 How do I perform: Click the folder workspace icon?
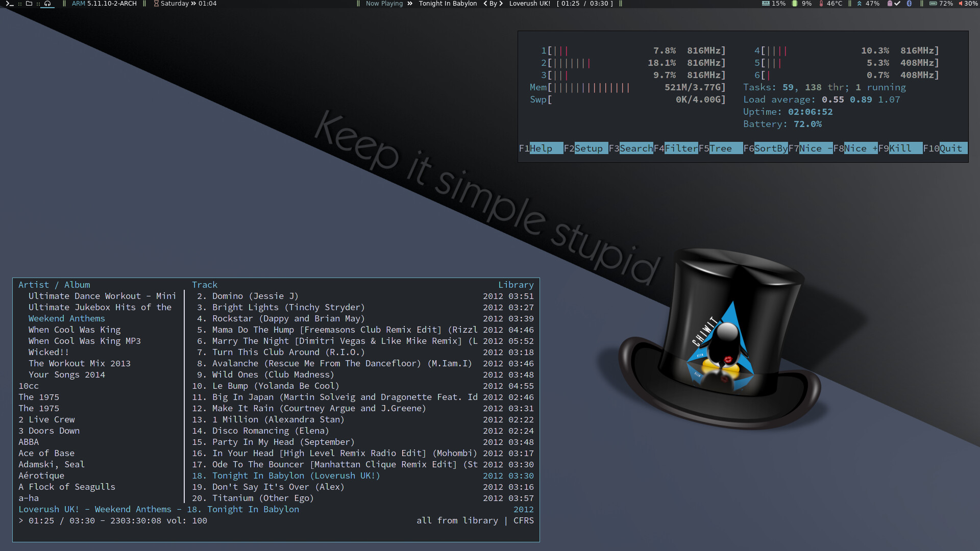(29, 4)
